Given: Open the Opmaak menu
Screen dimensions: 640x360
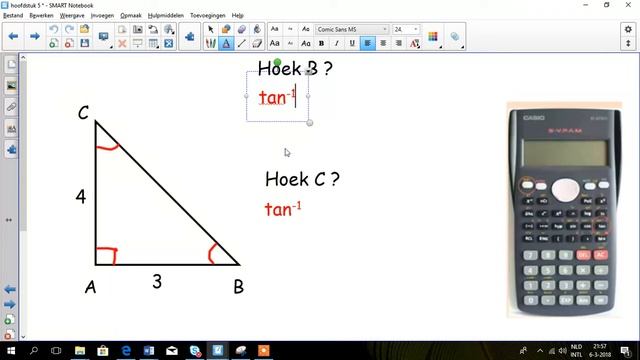Looking at the screenshot, I should (x=131, y=16).
